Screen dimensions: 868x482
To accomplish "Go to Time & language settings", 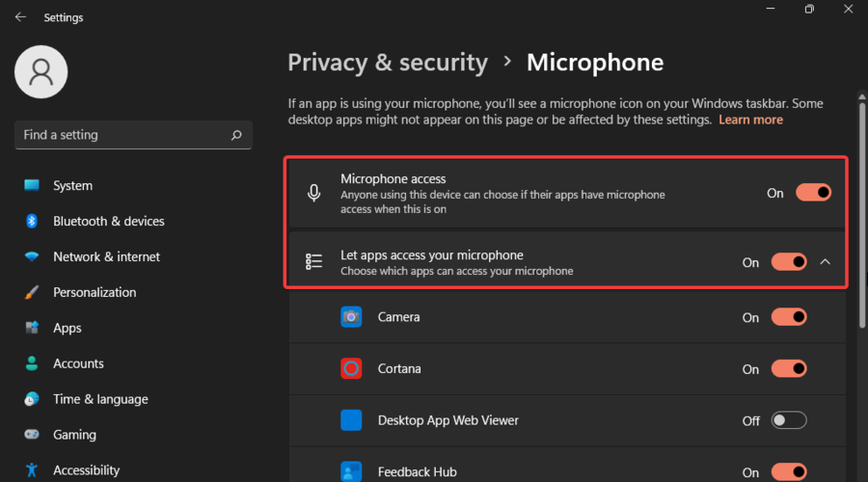I will tap(100, 399).
